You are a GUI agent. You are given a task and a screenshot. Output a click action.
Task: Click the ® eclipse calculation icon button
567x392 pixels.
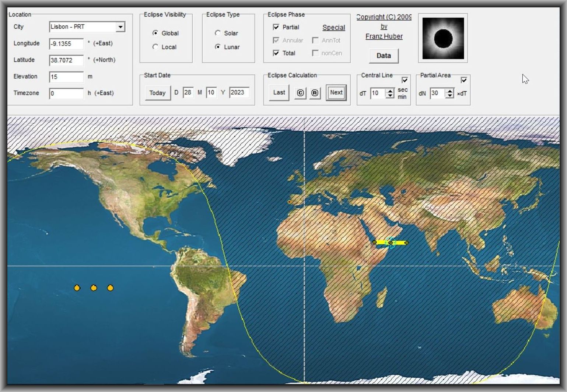(315, 93)
